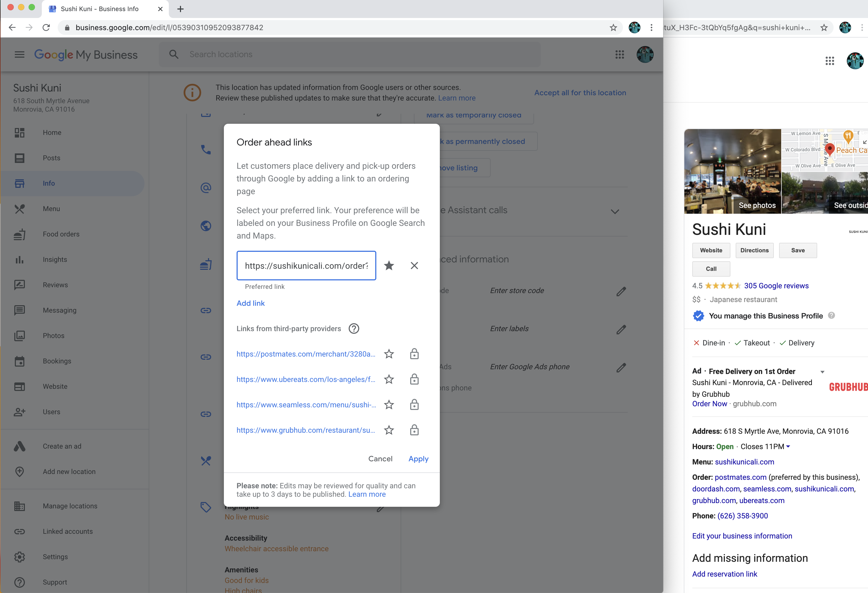Expand the Assistant calls section
Viewport: 868px width, 593px height.
click(615, 211)
